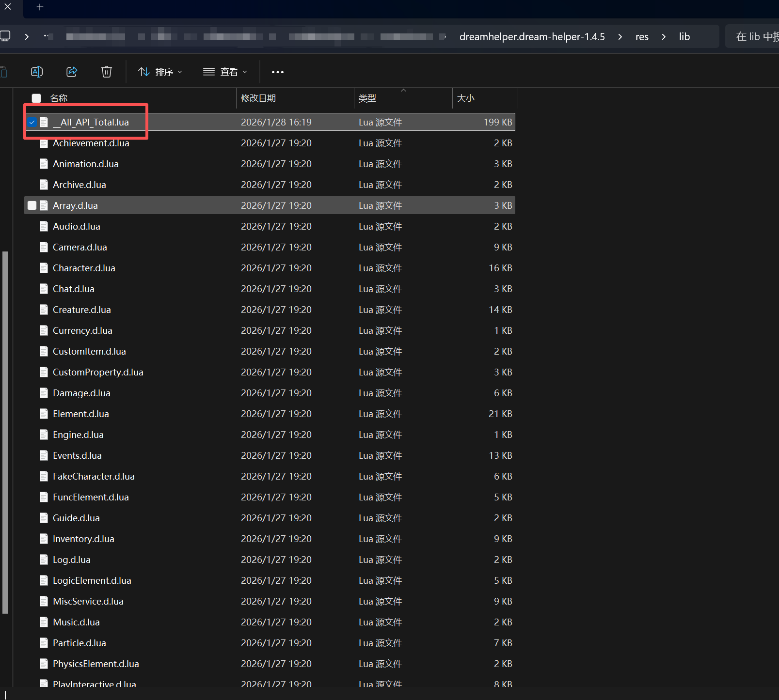Open the 排序 sort dropdown
The image size is (779, 700).
(160, 72)
